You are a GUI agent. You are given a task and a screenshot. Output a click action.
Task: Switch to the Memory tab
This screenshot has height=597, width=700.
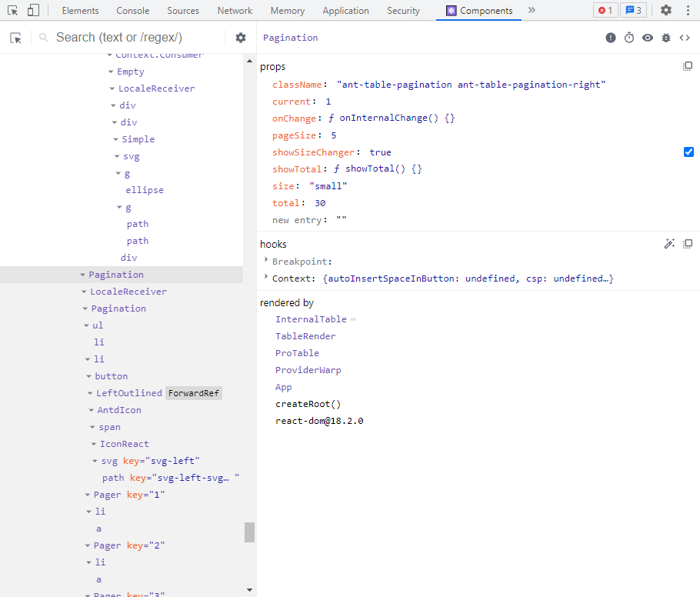288,11
